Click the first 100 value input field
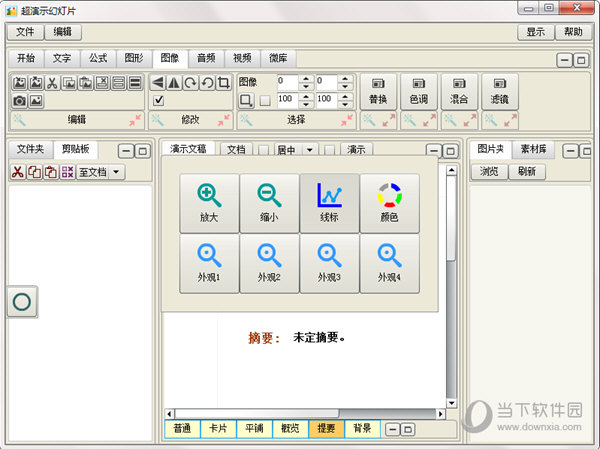This screenshot has width=600, height=449. click(x=287, y=100)
